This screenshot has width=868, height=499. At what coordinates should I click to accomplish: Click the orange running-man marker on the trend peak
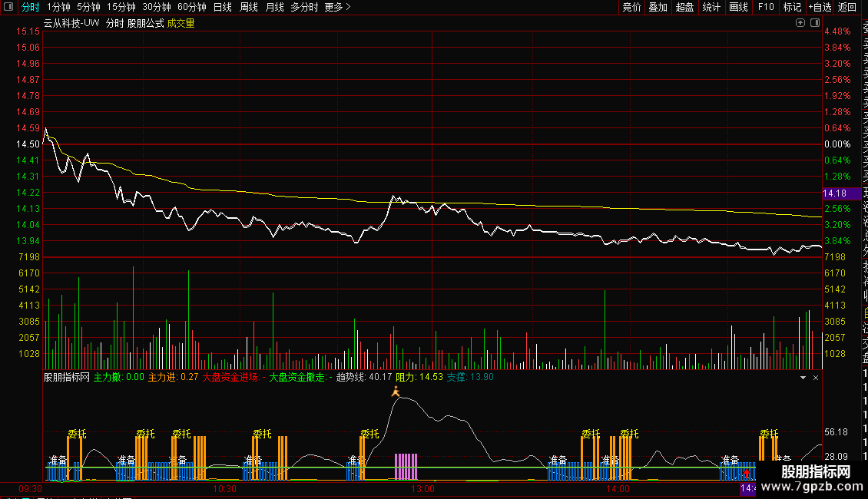[396, 392]
